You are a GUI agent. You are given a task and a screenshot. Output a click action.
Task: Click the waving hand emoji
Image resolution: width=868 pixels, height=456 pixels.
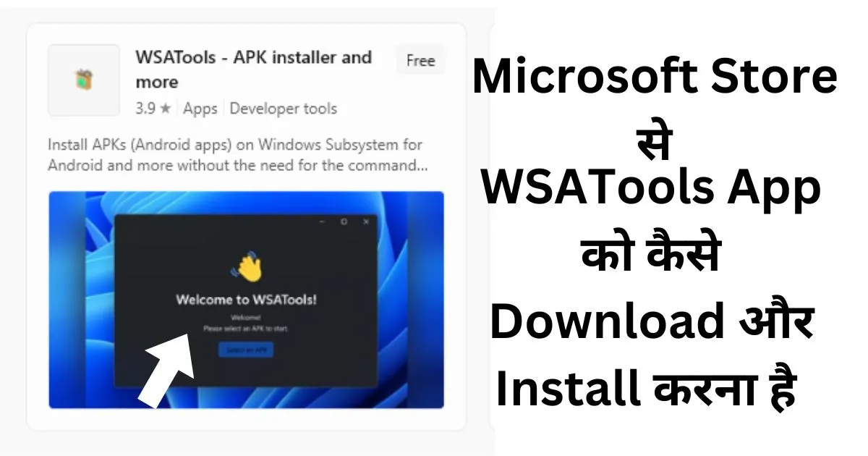pos(247,267)
